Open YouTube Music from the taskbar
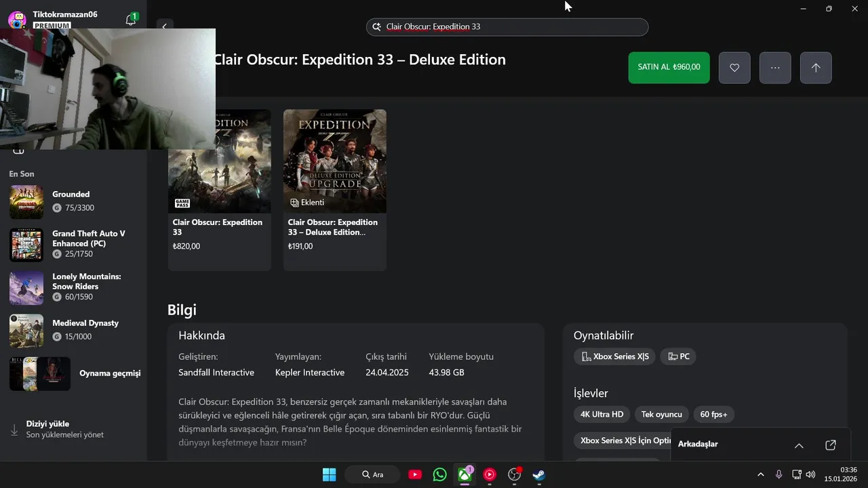Screen dimensions: 868x488 pyautogui.click(x=490, y=474)
